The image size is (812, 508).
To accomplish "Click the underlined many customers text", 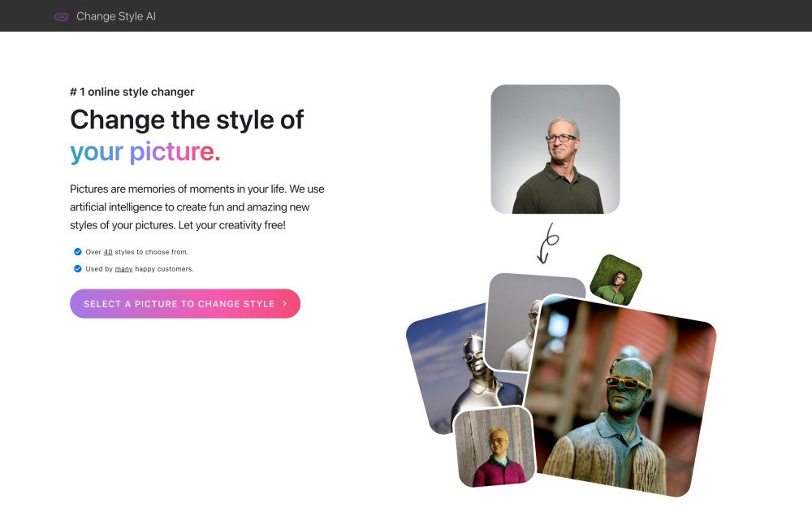I will (123, 269).
